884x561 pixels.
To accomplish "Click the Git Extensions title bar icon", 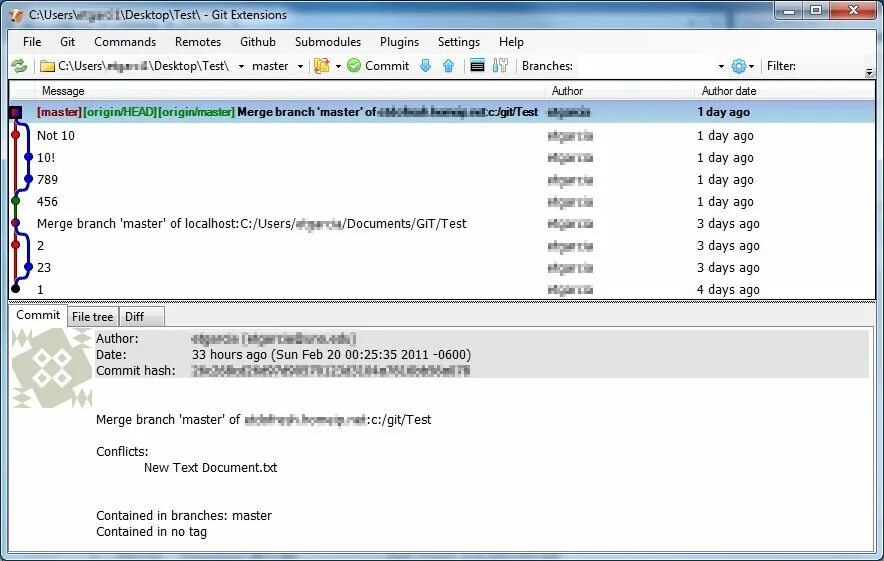I will click(17, 15).
